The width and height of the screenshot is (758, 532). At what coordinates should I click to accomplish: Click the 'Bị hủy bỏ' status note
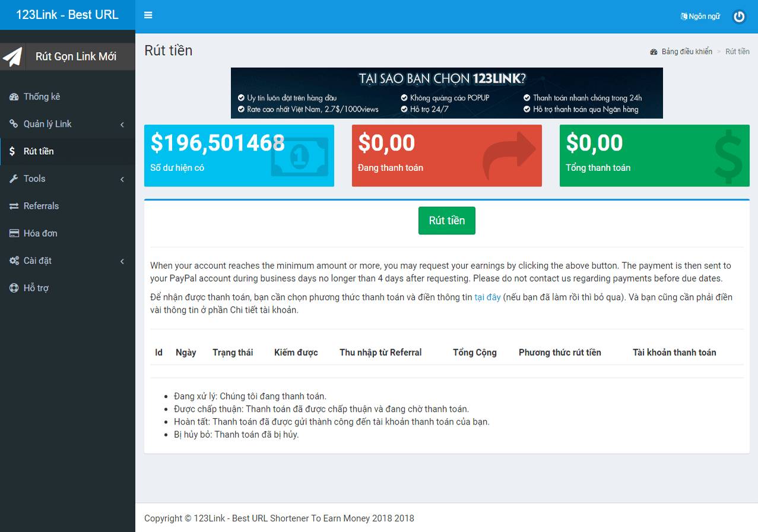pyautogui.click(x=236, y=435)
